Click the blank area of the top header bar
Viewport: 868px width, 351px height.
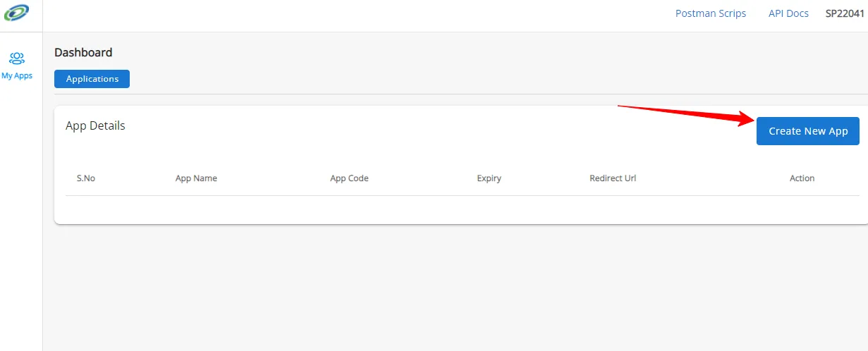point(353,16)
